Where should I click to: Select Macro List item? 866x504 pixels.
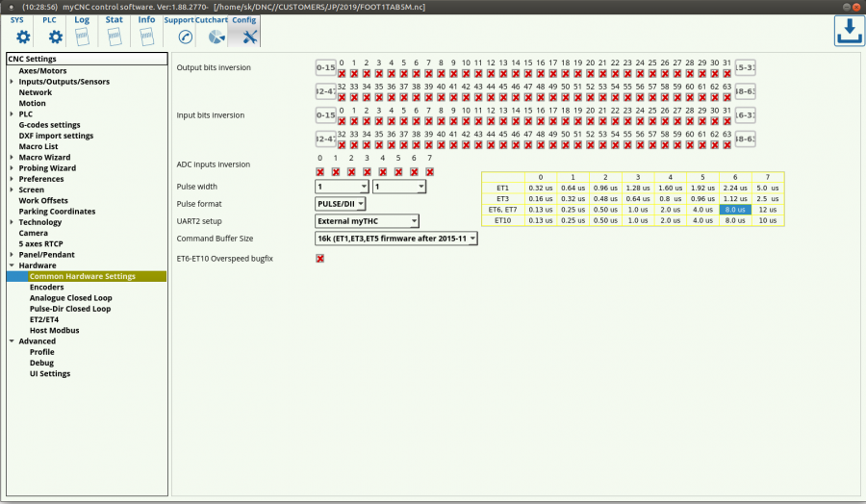pyautogui.click(x=38, y=146)
